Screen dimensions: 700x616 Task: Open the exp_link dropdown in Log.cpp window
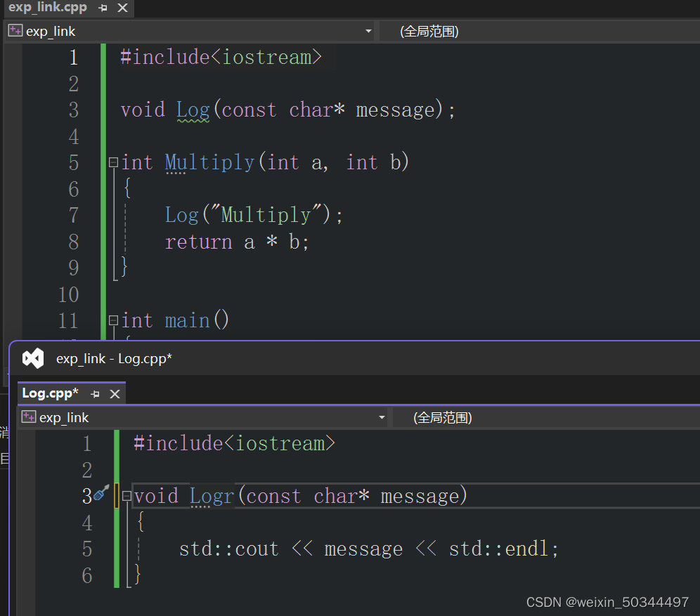[382, 417]
